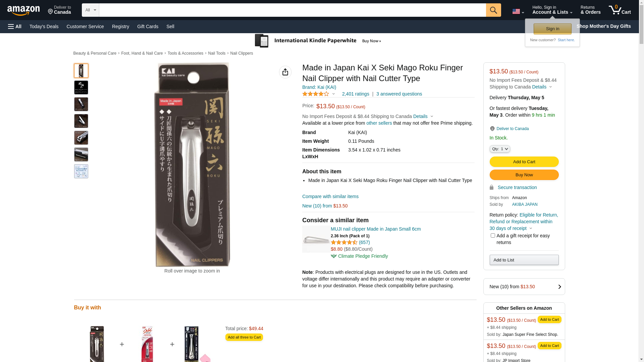This screenshot has width=644, height=362.
Task: Open the shopping cart icon
Action: 619,10
